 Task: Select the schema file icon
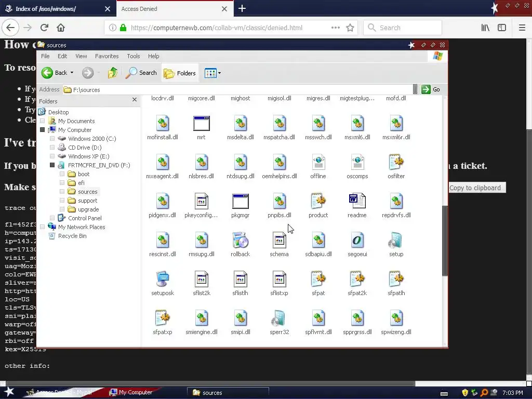tap(279, 240)
